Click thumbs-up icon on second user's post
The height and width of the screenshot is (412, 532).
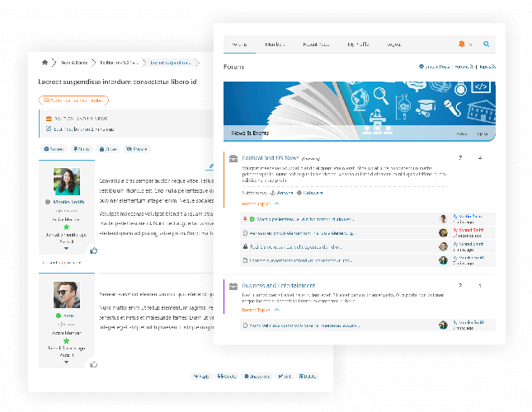[x=94, y=363]
